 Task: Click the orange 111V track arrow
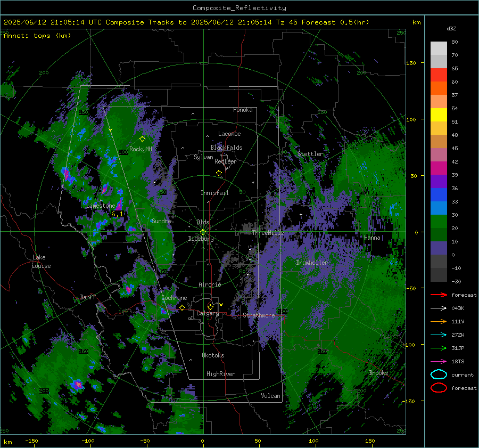(x=439, y=321)
